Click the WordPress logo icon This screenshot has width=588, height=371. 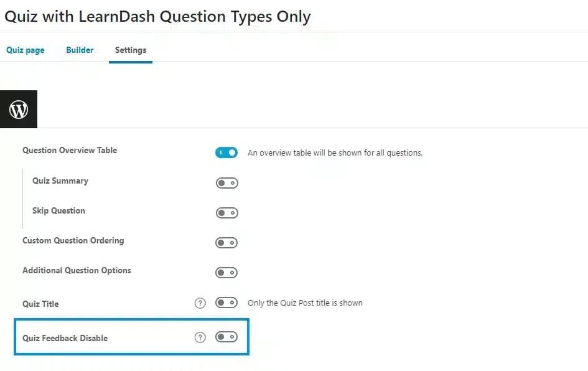tap(19, 109)
